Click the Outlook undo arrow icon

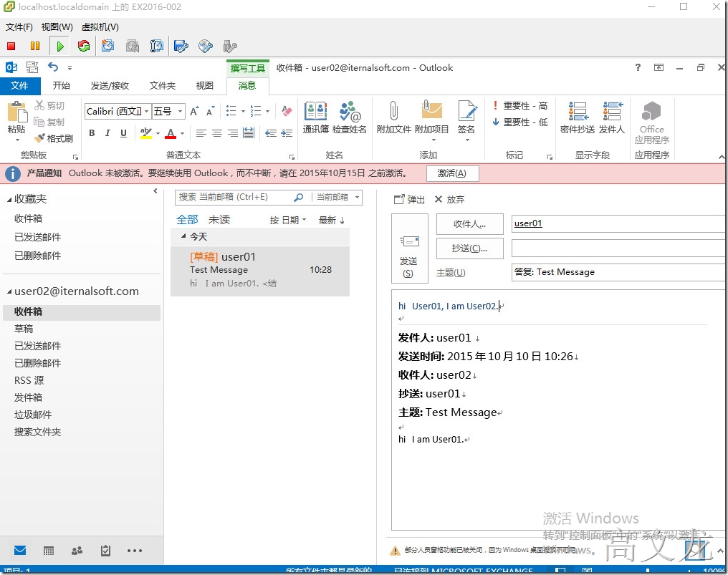[53, 67]
